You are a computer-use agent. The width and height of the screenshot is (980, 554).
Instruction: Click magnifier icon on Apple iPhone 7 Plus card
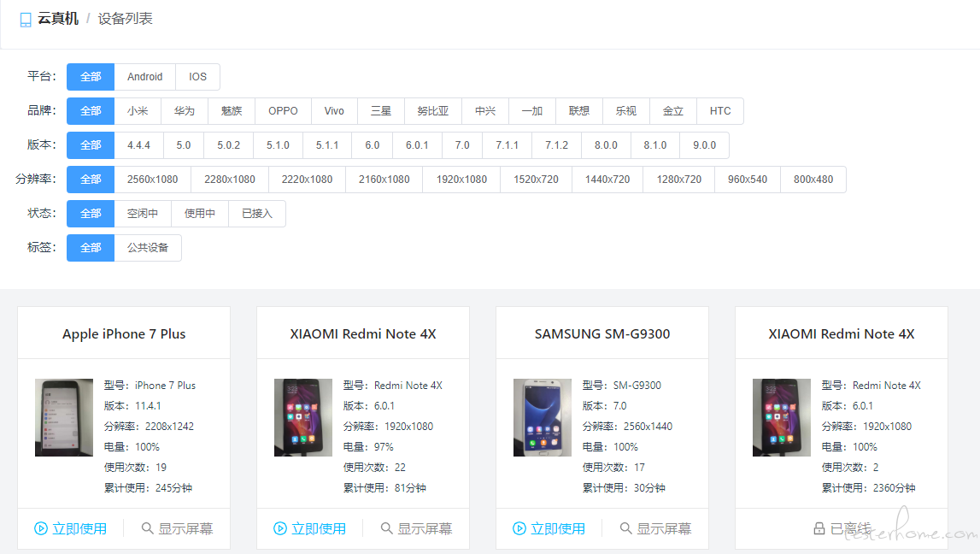tap(148, 528)
